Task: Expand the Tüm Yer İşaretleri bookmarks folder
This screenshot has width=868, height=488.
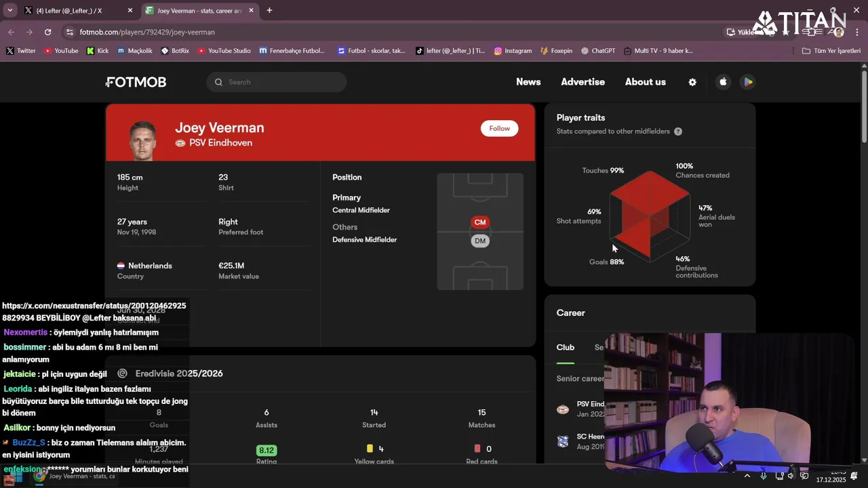Action: (831, 51)
